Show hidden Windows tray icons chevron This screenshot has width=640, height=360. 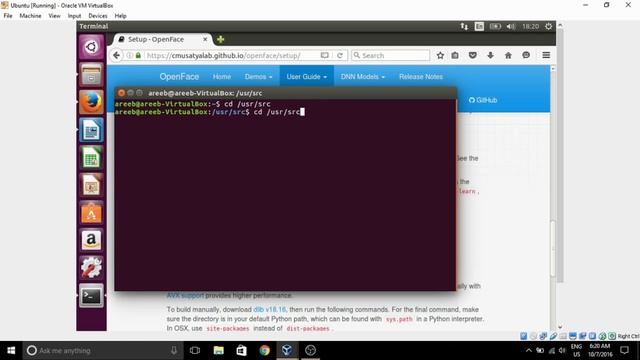pyautogui.click(x=529, y=350)
